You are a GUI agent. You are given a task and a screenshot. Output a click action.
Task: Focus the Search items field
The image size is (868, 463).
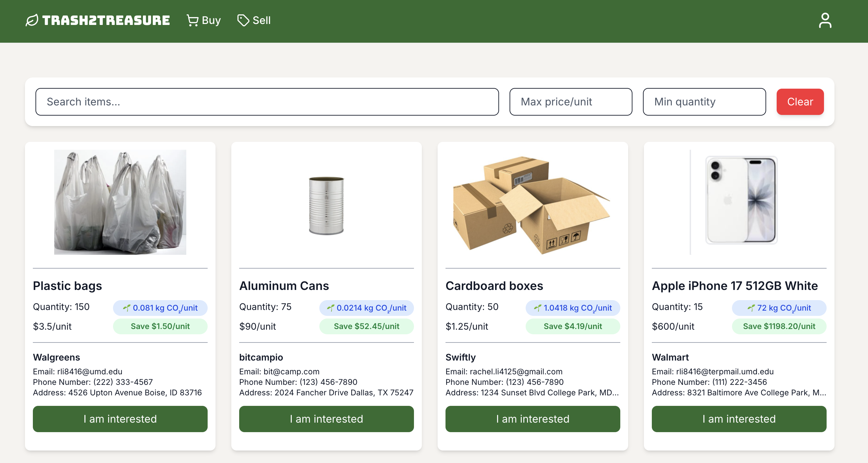click(x=267, y=102)
